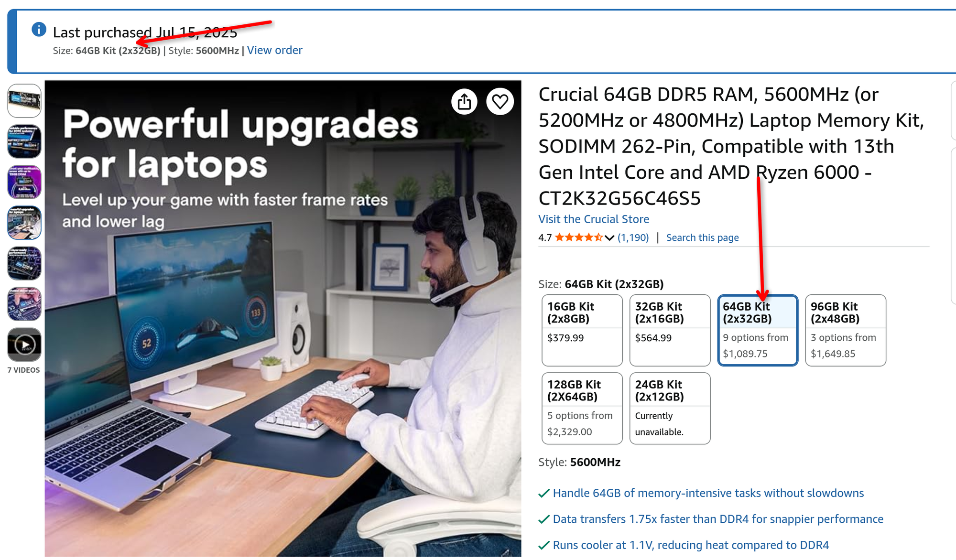
Task: Click the share icon on product image
Action: [x=464, y=101]
